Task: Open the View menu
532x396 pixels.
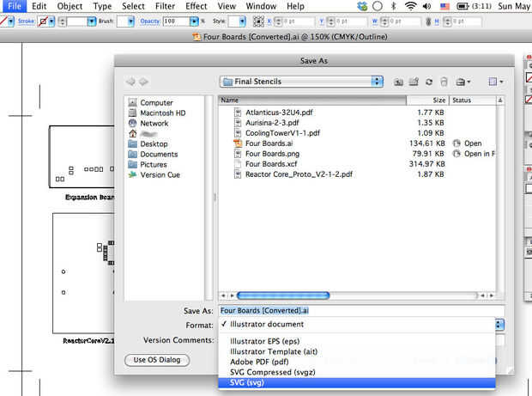Action: (227, 6)
